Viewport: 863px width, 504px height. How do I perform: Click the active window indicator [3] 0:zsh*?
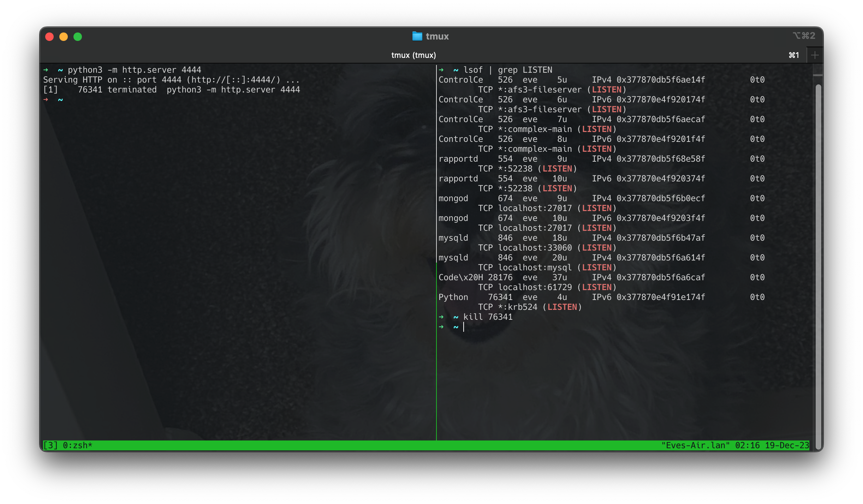[x=68, y=445]
